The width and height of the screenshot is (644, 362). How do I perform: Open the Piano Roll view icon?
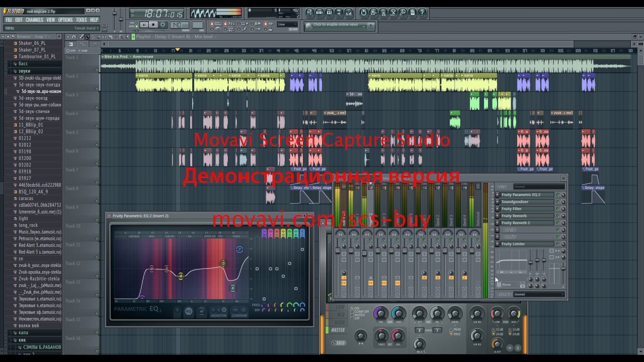point(329,13)
